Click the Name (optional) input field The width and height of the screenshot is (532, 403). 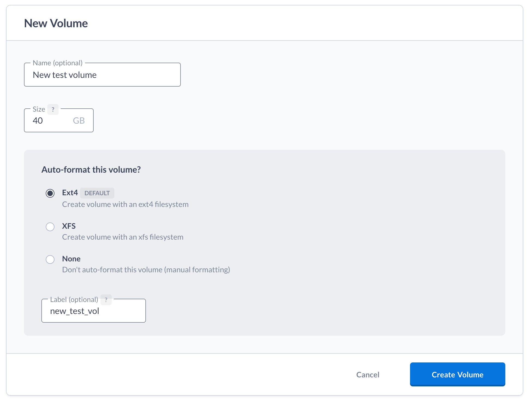pyautogui.click(x=102, y=75)
